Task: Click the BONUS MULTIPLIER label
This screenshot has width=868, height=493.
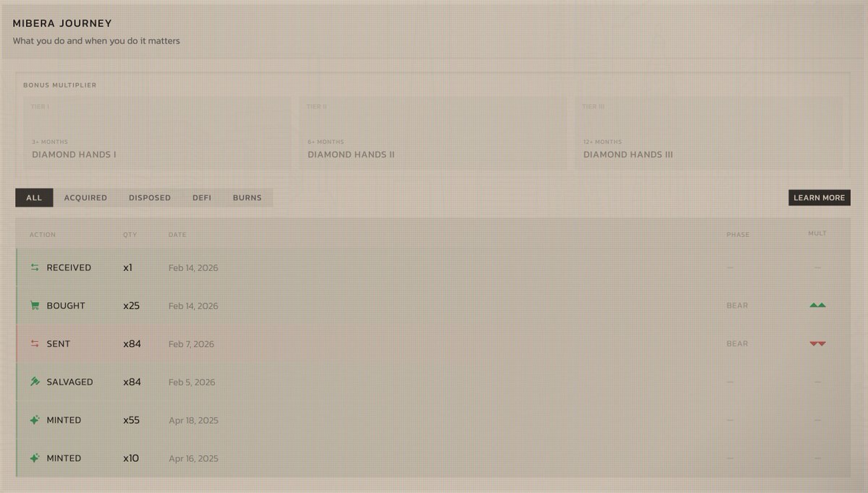Action: [59, 85]
